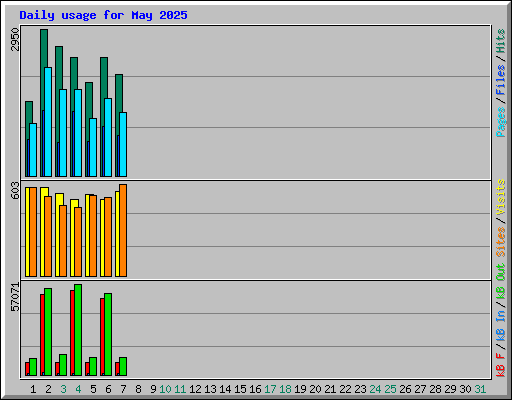Click day 8 on the x-axis
The width and height of the screenshot is (512, 400).
(138, 389)
